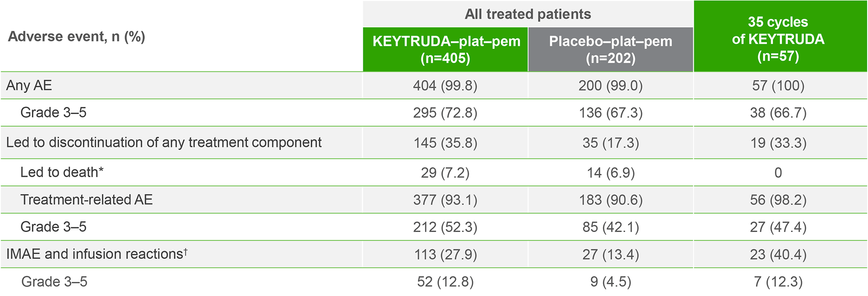Viewport: 868px width, 296px height.
Task: Click the "404 (99.8)" cell
Action: coord(445,86)
